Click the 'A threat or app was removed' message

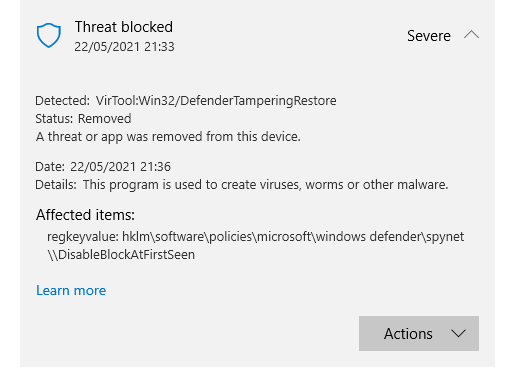(x=168, y=137)
